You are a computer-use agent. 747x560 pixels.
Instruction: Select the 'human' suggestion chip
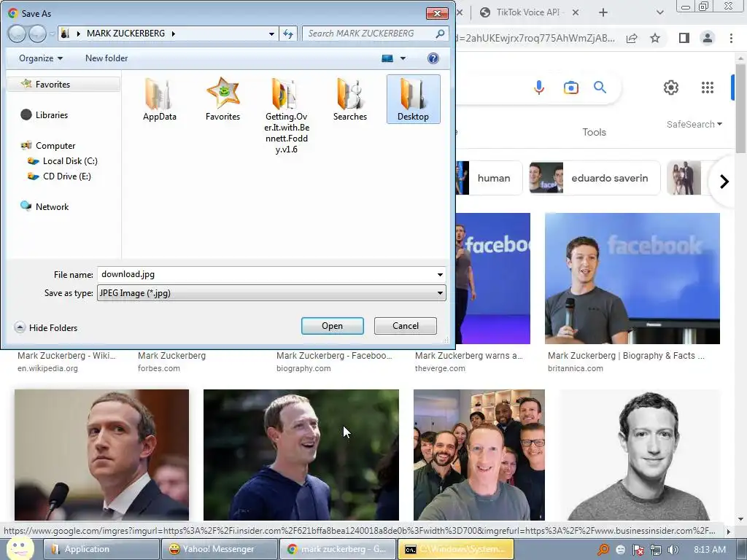pyautogui.click(x=489, y=178)
